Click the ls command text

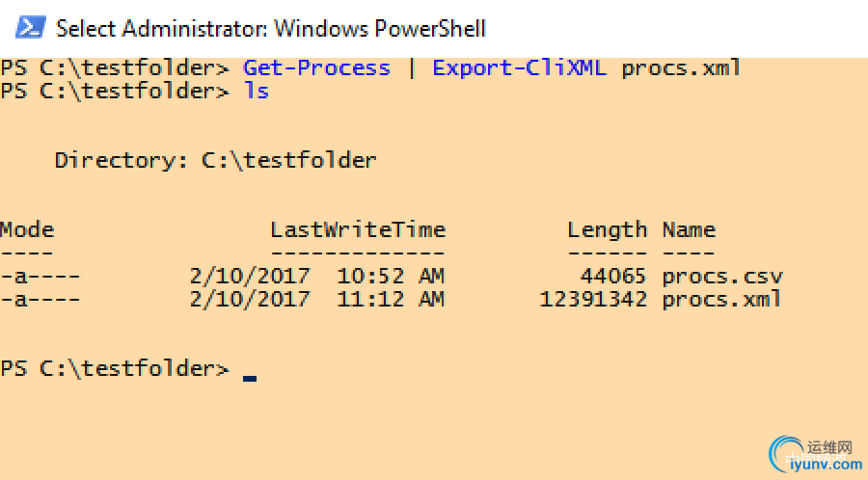[x=256, y=92]
